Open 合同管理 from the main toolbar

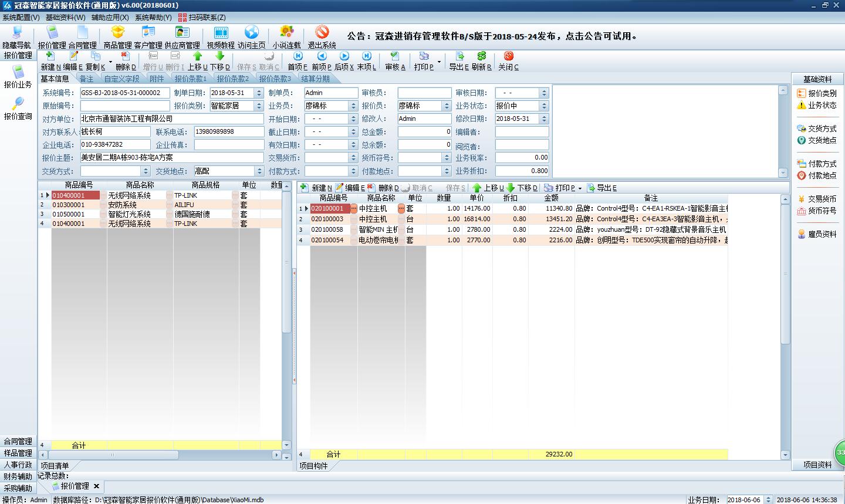tap(82, 37)
